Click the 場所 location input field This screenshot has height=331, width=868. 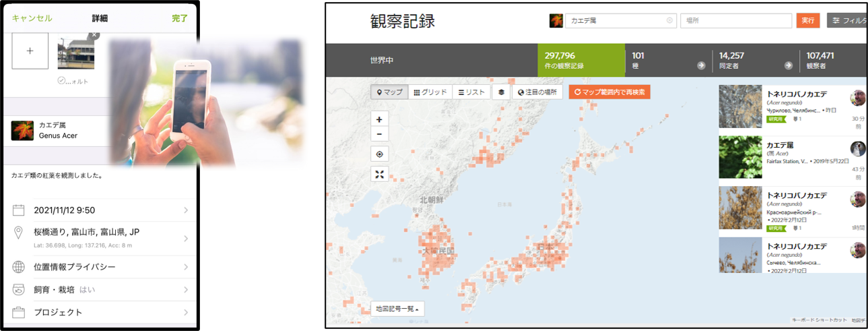pyautogui.click(x=736, y=21)
